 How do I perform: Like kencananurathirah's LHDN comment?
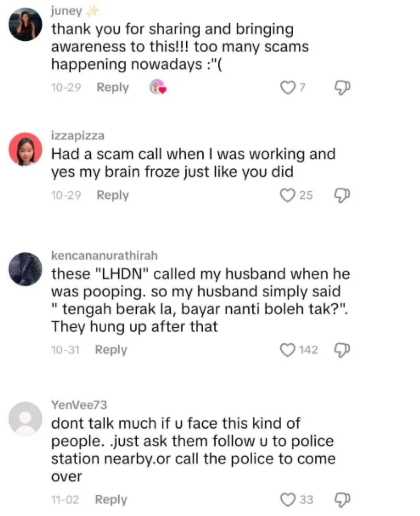(x=288, y=350)
